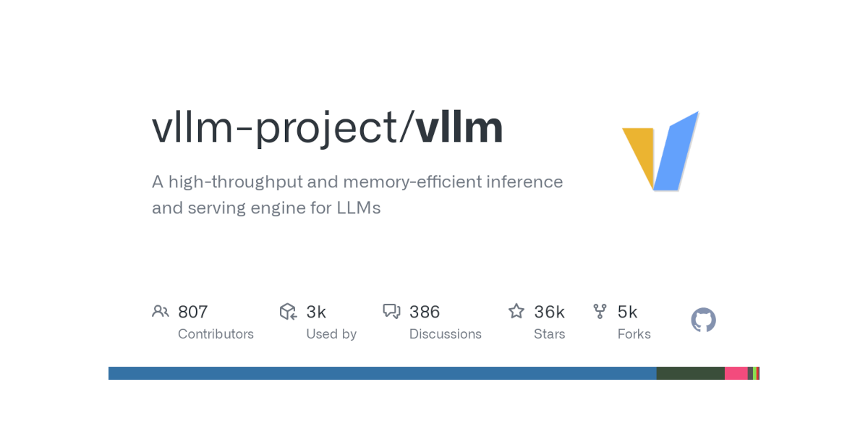Screen dimensions: 868x434
Task: Click the blue segment of language bar
Action: coord(382,373)
